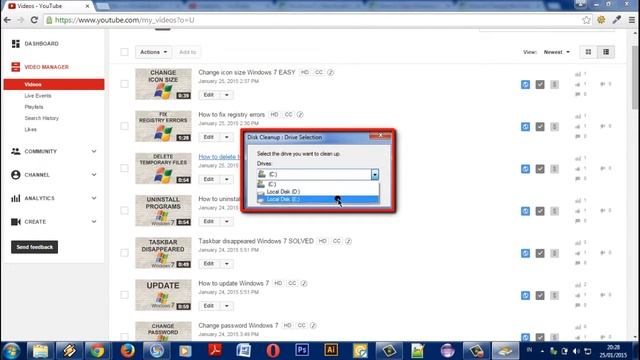Open Live Events in sidebar
Viewport: 640px width, 360px height.
coord(38,96)
